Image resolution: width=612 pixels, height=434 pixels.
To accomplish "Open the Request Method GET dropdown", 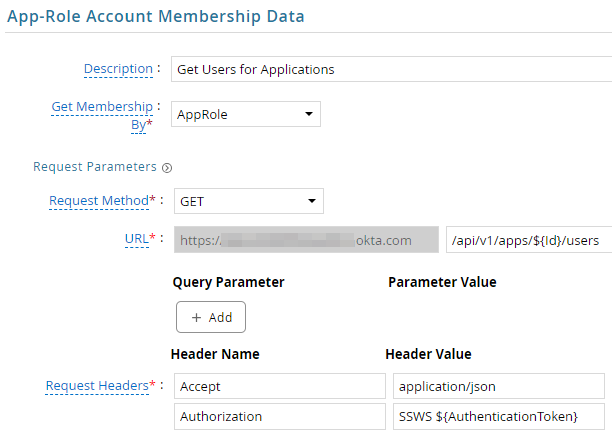I will click(x=249, y=201).
